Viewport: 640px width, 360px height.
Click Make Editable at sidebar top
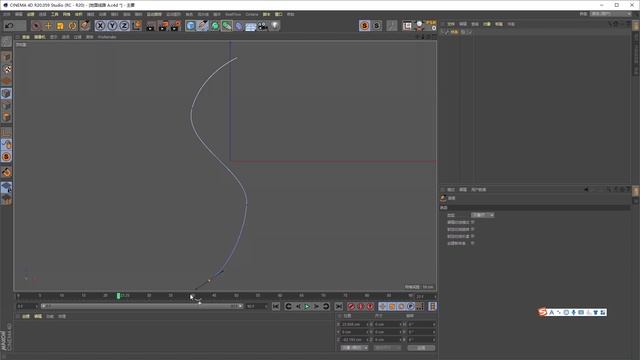(6, 41)
